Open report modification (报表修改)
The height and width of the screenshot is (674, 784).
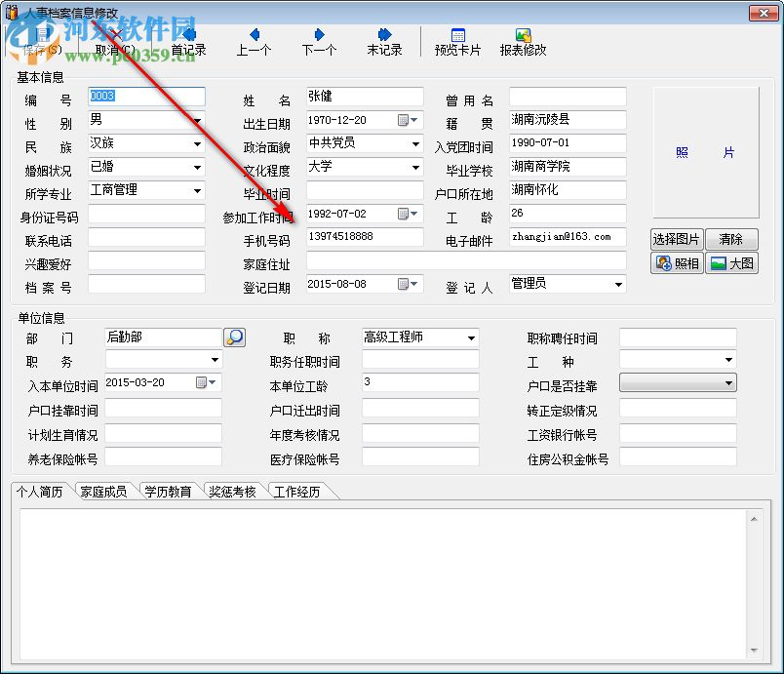[523, 42]
